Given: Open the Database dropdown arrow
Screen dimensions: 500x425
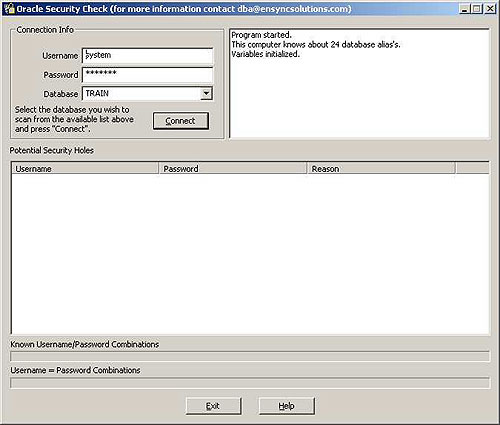Looking at the screenshot, I should click(206, 94).
